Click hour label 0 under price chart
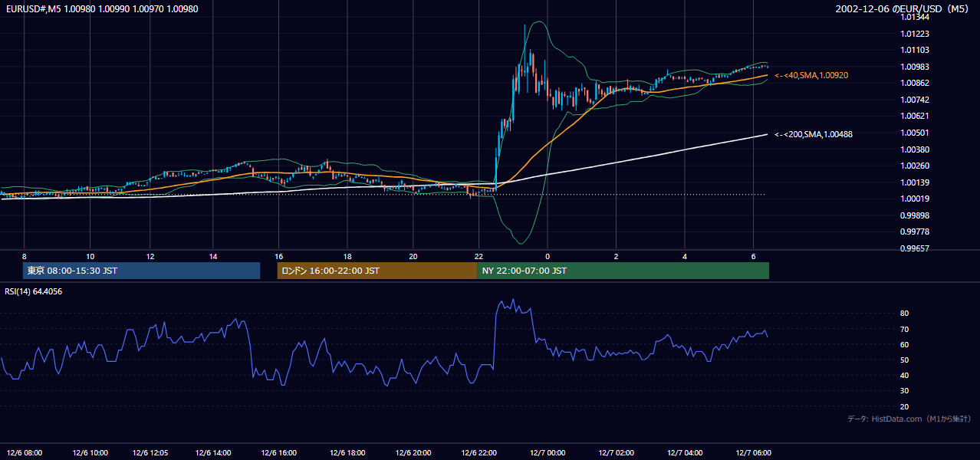This screenshot has width=980, height=460. click(548, 256)
